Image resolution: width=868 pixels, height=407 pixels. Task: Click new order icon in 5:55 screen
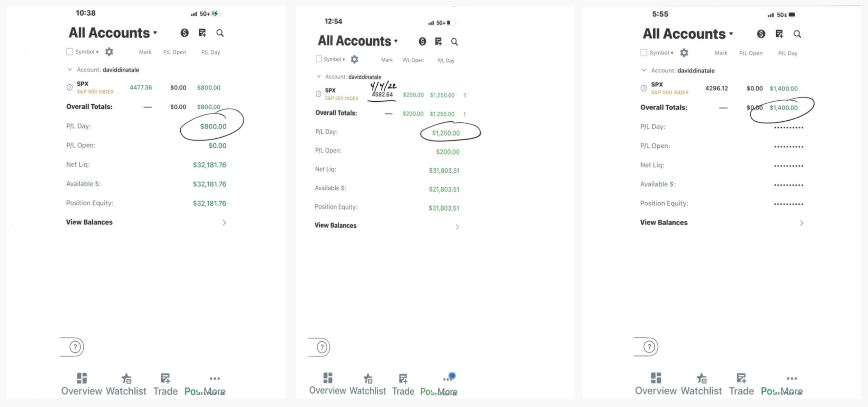point(779,34)
